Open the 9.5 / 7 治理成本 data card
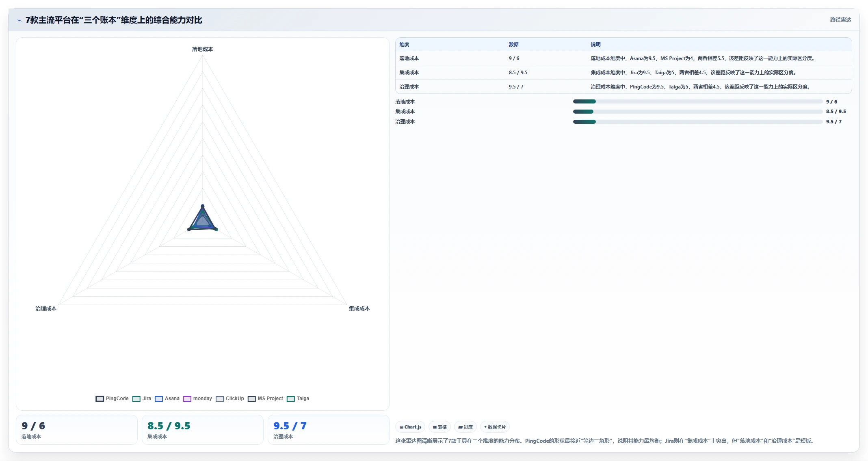Viewport: 868px width, 461px height. (329, 430)
